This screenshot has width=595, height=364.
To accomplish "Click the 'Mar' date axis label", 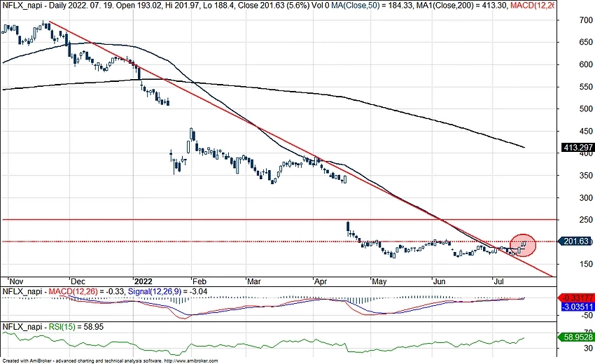I will point(254,281).
